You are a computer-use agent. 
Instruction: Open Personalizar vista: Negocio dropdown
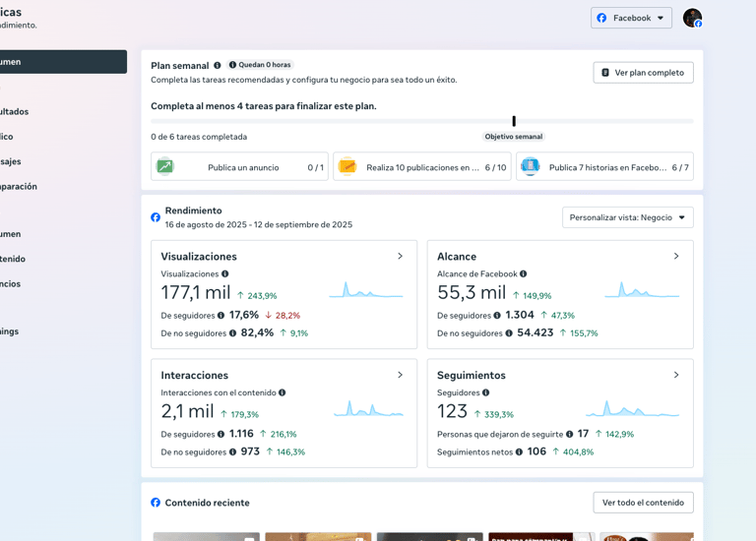coord(627,217)
